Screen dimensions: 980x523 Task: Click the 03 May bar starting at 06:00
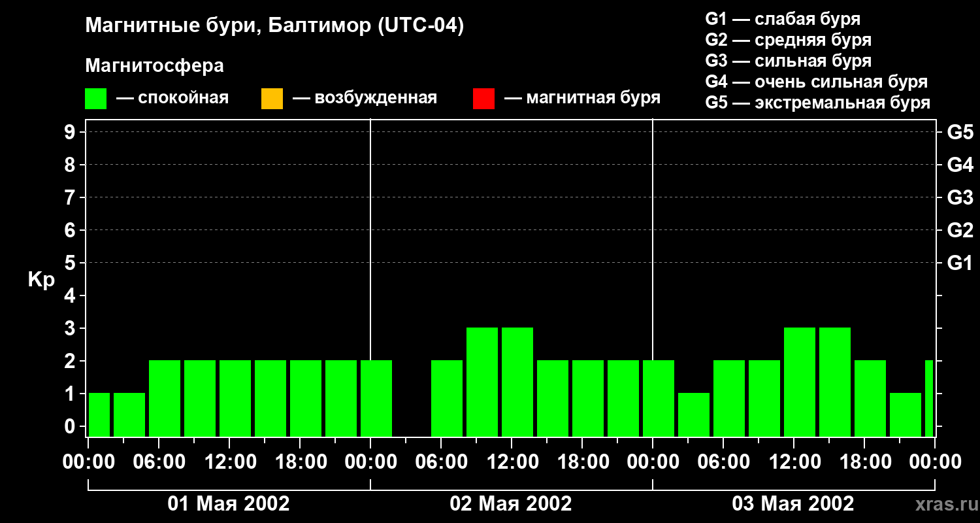pos(729,398)
